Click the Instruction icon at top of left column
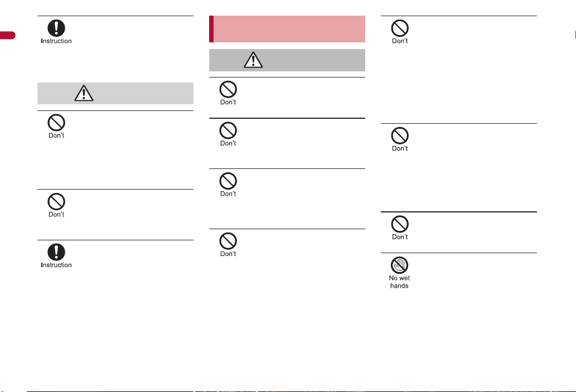This screenshot has height=392, width=576. coord(56,28)
